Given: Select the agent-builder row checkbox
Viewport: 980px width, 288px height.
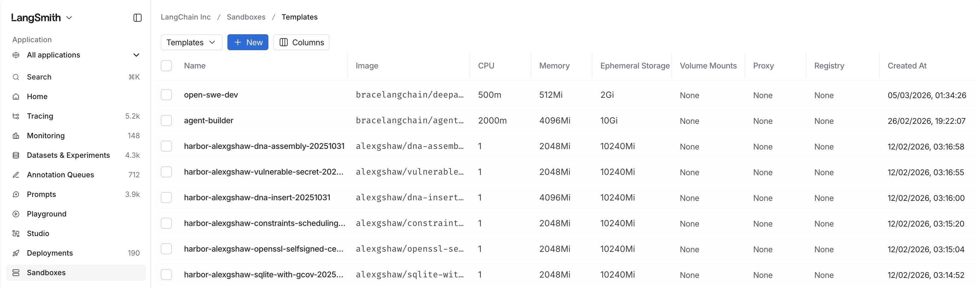Looking at the screenshot, I should pyautogui.click(x=166, y=120).
